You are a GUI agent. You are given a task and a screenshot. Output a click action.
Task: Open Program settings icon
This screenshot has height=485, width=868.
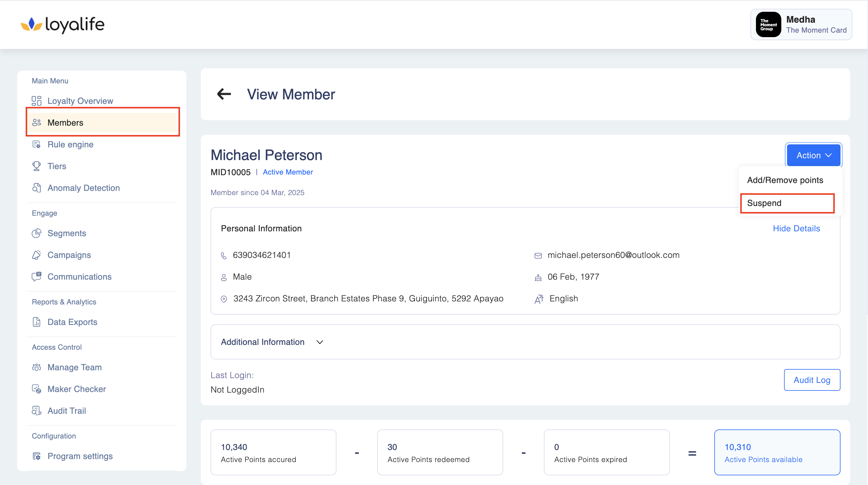click(36, 456)
